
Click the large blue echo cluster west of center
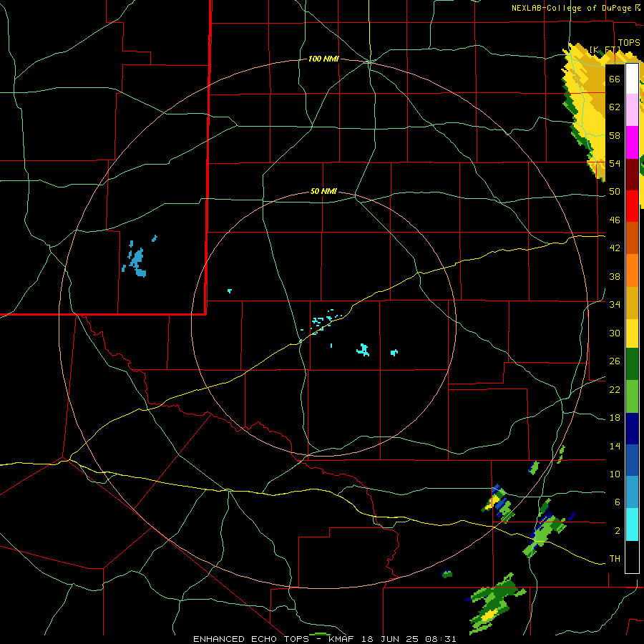pos(137,262)
